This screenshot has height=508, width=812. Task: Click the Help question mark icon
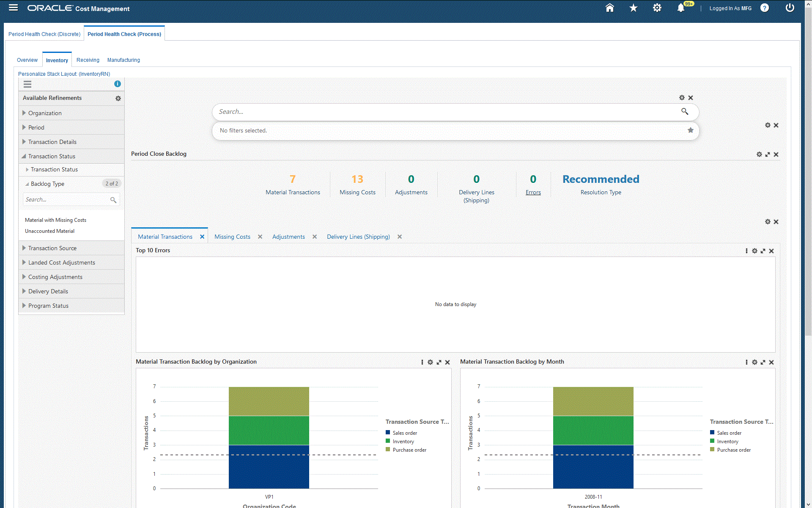(x=764, y=8)
